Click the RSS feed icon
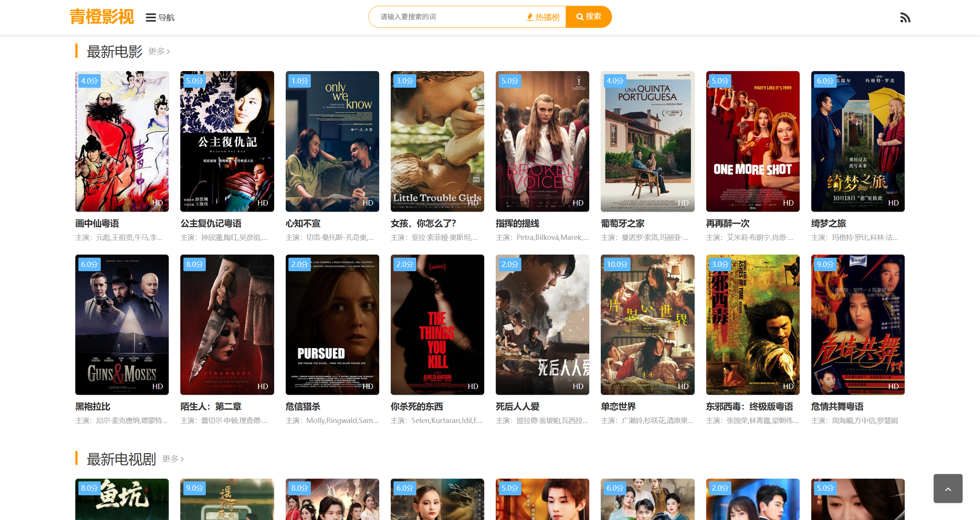Screen dimensions: 980x520 coord(905,18)
